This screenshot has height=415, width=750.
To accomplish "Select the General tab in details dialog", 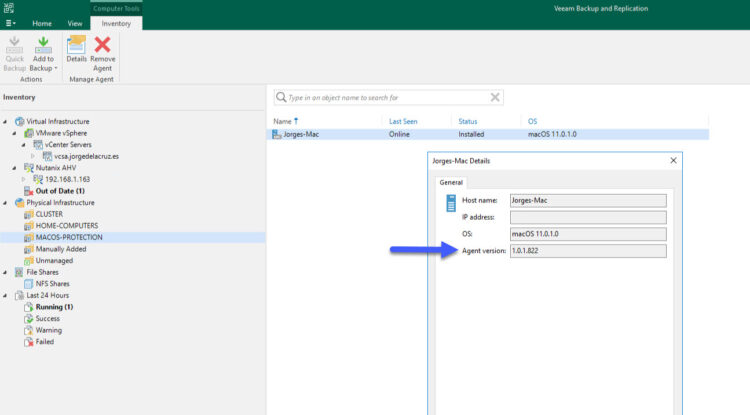I will (451, 183).
